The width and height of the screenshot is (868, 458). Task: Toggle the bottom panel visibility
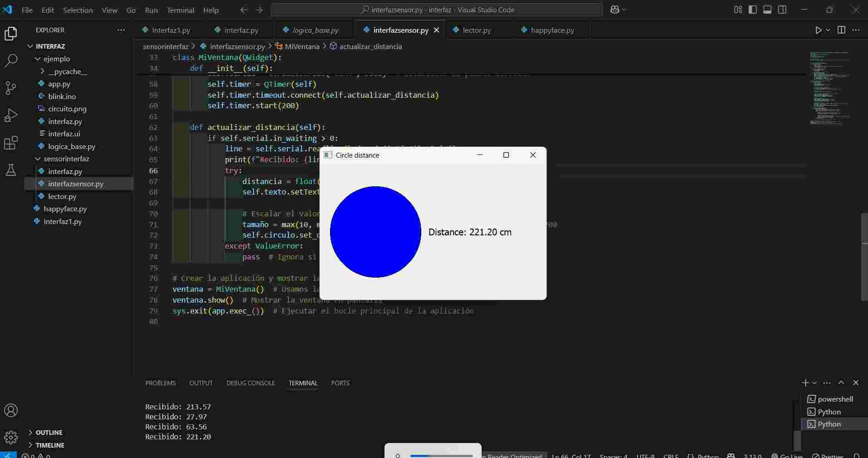tap(767, 10)
